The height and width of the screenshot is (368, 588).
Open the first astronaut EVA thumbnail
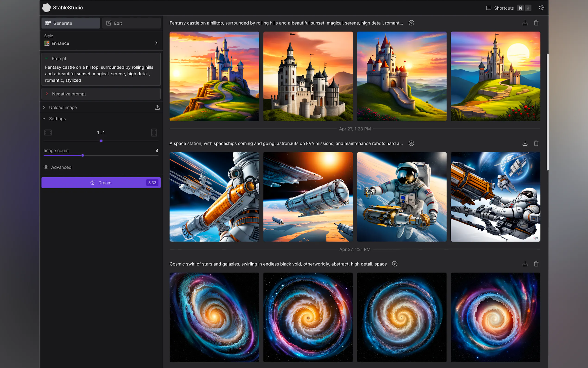[214, 197]
